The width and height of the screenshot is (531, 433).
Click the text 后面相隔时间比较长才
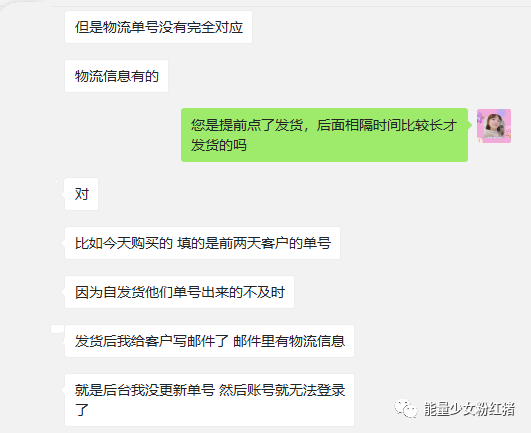[x=387, y=125]
